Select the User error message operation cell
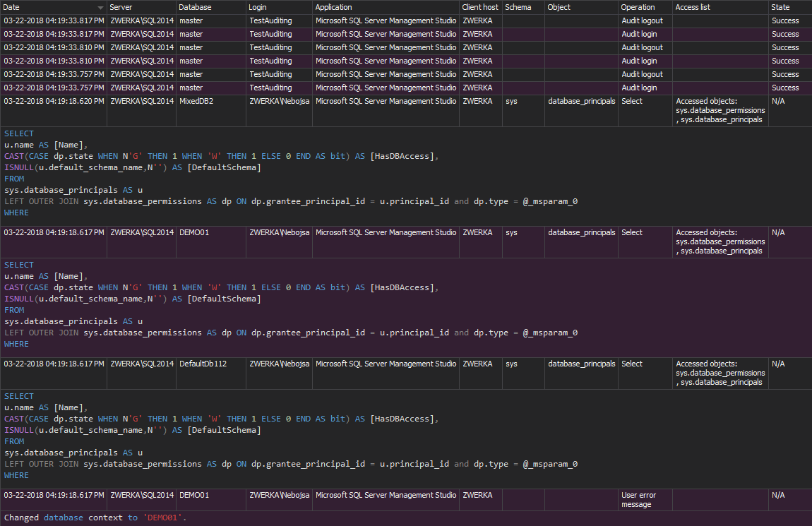Image resolution: width=812 pixels, height=526 pixels. click(645, 500)
